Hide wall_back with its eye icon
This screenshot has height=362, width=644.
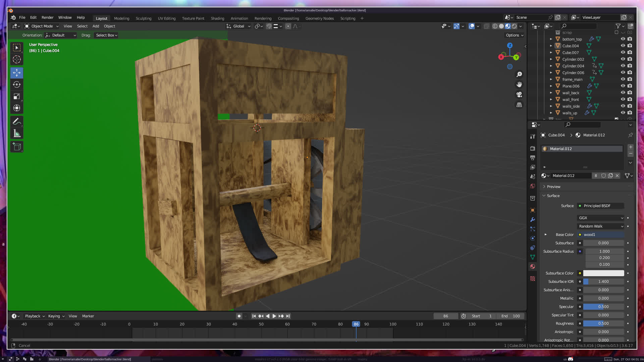pos(623,93)
